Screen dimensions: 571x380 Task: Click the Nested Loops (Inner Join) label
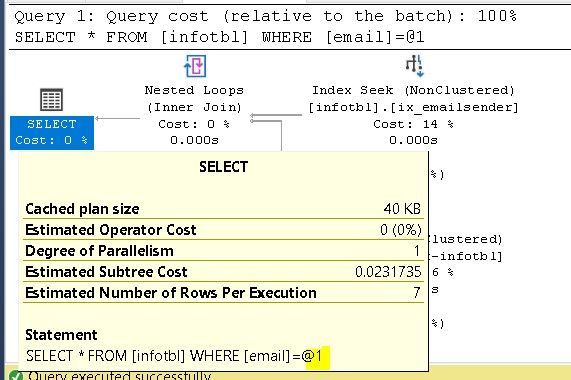point(194,99)
